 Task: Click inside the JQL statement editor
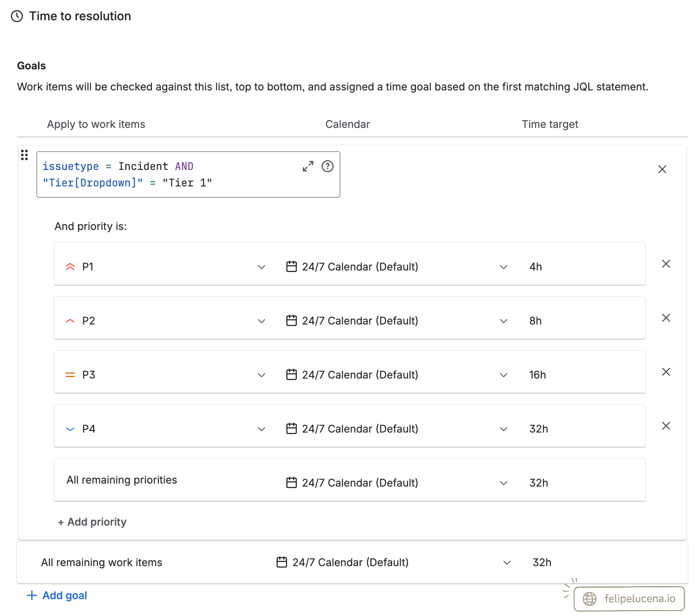(x=188, y=174)
